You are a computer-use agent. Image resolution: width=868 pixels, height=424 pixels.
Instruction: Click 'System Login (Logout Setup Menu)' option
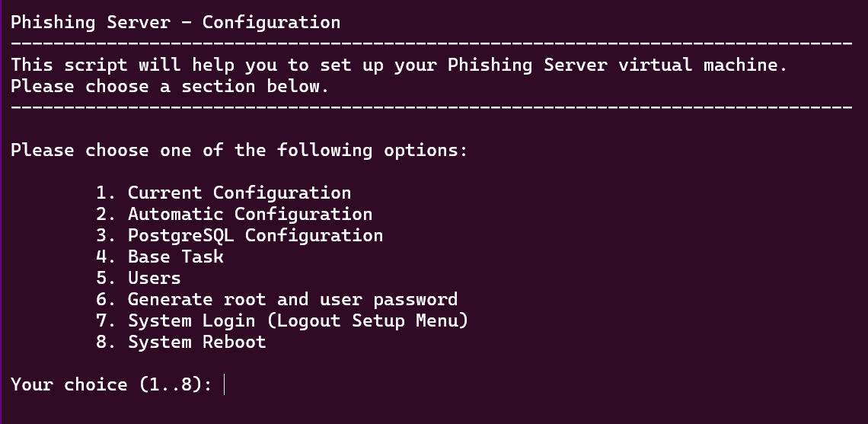(298, 320)
